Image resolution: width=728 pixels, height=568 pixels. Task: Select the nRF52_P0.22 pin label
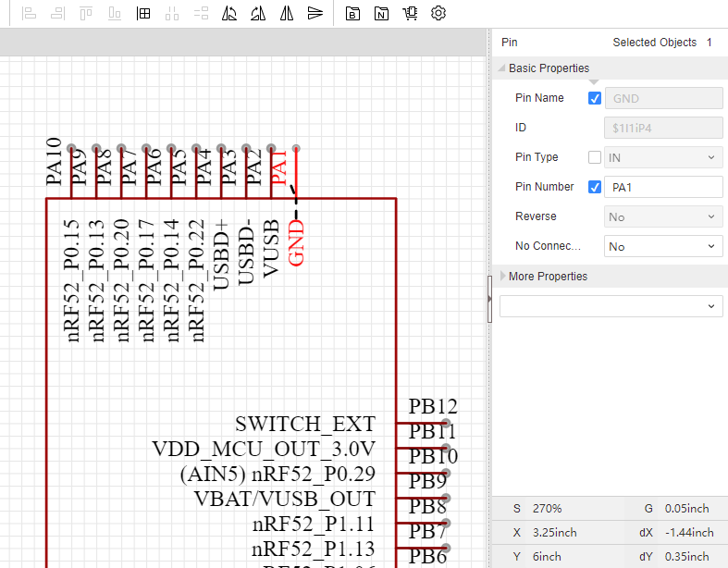pyautogui.click(x=196, y=281)
